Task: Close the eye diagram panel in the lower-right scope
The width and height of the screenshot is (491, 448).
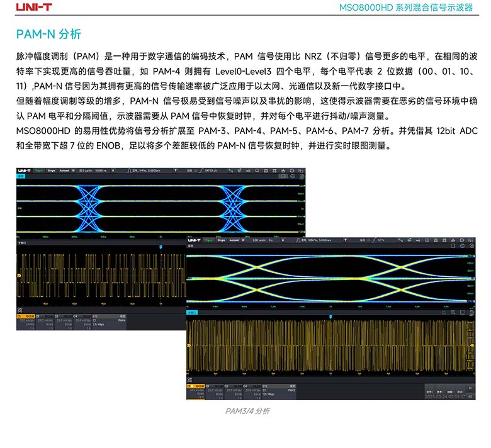Action: pyautogui.click(x=471, y=247)
